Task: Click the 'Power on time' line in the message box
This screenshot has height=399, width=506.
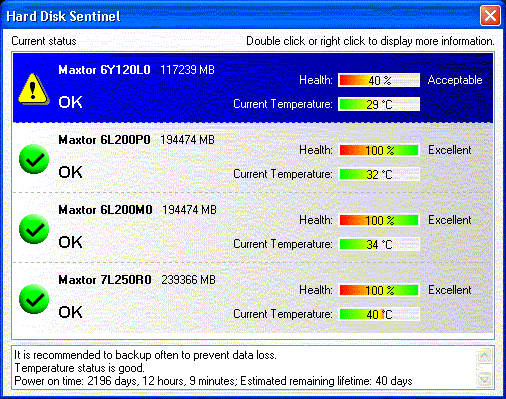Action: point(213,381)
